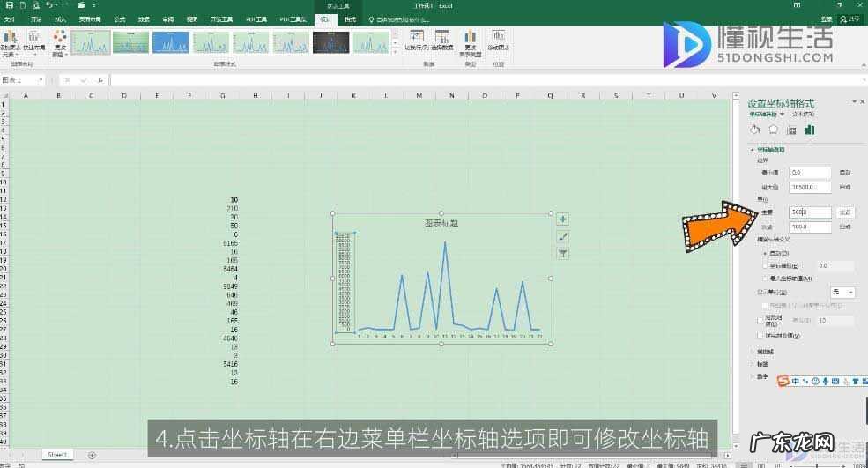Open Change Colors palette dropdown
868x468 pixels.
click(x=59, y=44)
